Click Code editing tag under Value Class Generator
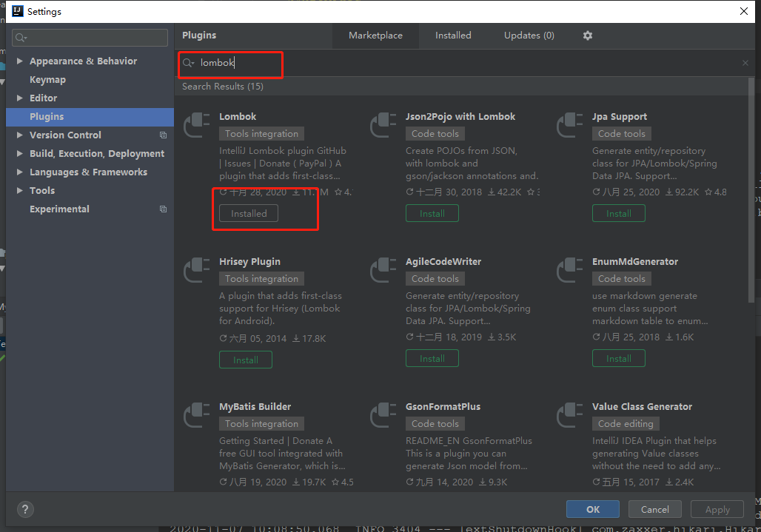The image size is (761, 532). tap(625, 423)
